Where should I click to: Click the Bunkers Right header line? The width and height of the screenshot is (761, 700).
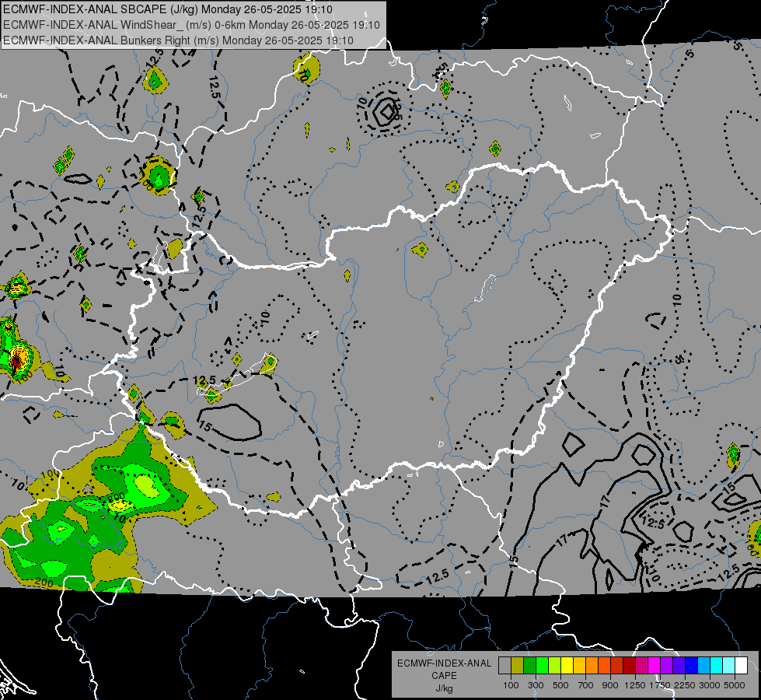[x=178, y=40]
